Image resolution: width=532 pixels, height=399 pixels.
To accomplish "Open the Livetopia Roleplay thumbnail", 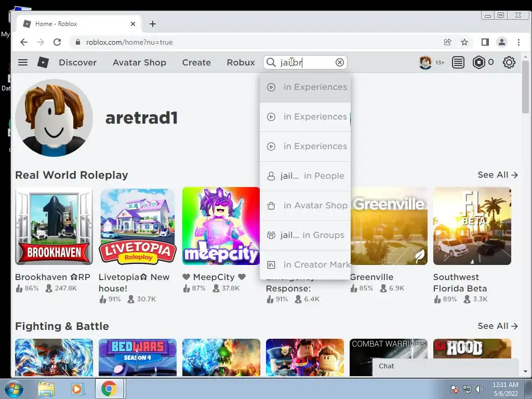I will point(137,226).
